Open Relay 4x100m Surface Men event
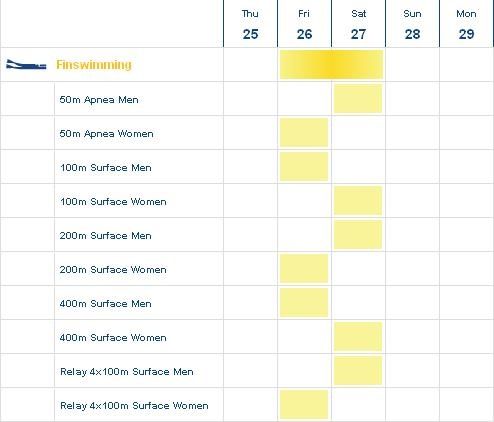494x422 pixels. tap(127, 372)
